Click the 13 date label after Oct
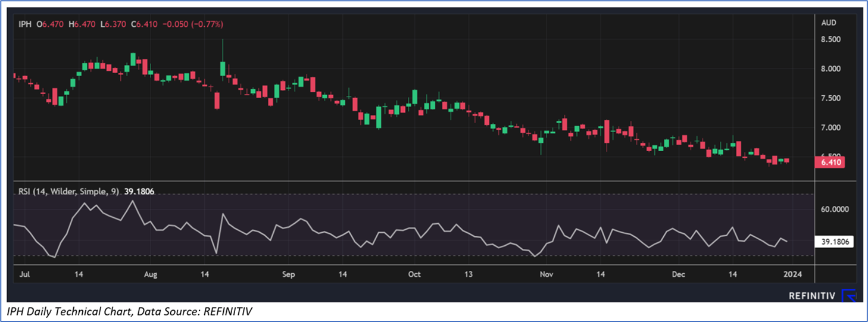Screen dimensions: 868x322 468,274
